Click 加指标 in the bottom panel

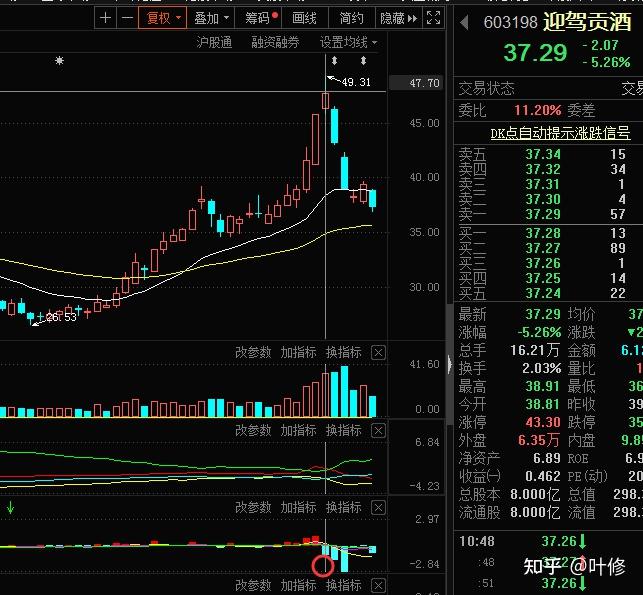pos(298,585)
